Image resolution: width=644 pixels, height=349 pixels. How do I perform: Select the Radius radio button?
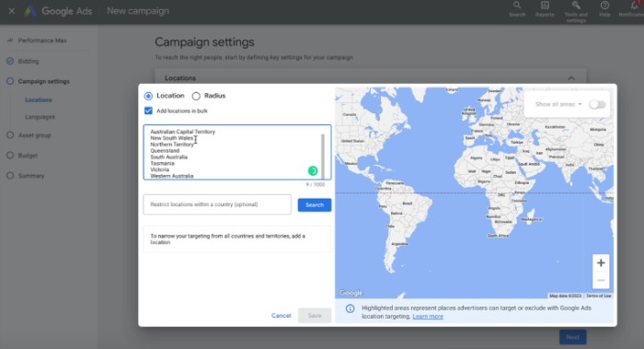196,96
